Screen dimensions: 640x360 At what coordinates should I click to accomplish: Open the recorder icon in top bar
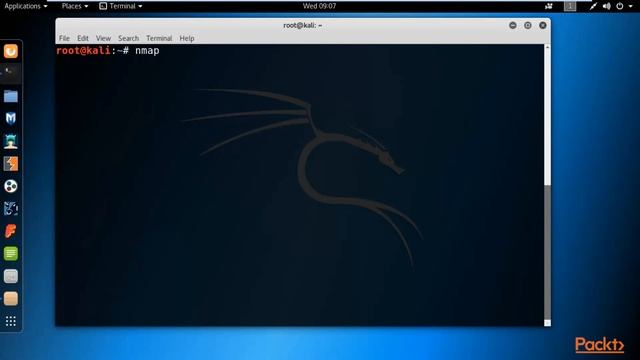[549, 6]
